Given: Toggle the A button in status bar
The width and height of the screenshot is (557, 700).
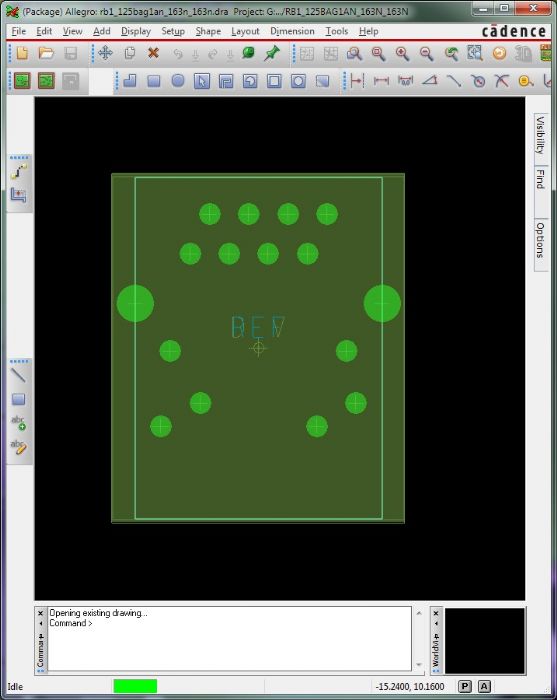Looking at the screenshot, I should coord(484,686).
